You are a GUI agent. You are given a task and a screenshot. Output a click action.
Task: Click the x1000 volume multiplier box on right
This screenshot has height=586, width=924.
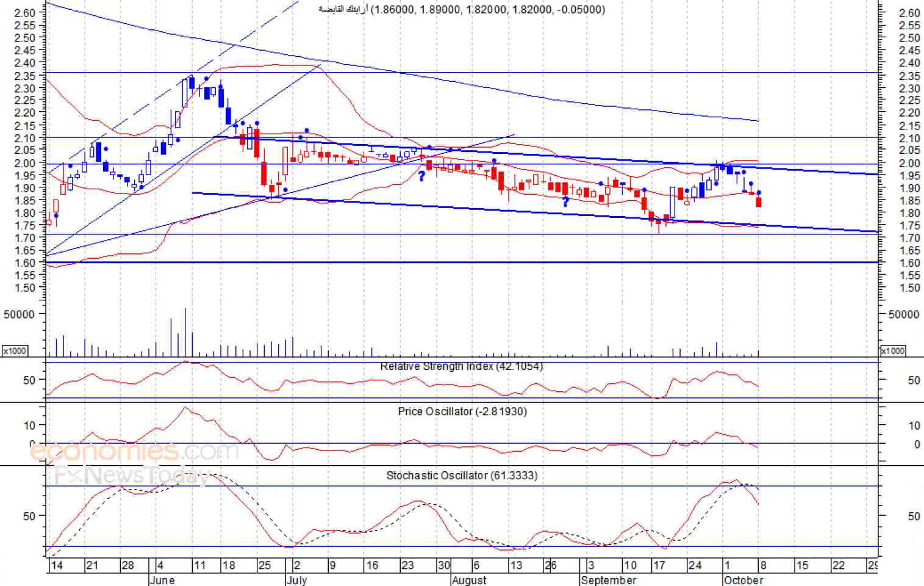pos(892,351)
